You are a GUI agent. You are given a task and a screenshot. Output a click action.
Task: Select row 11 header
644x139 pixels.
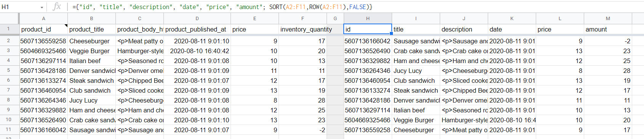9,130
